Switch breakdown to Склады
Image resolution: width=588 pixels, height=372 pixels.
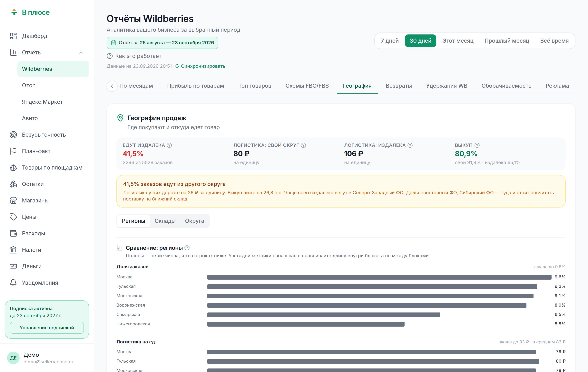point(165,221)
